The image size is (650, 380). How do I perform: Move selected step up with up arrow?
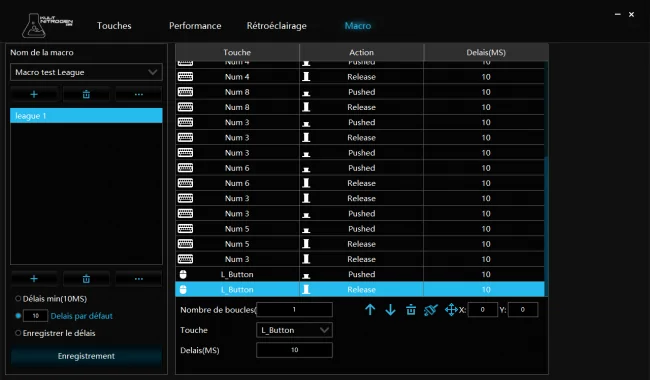[370, 310]
